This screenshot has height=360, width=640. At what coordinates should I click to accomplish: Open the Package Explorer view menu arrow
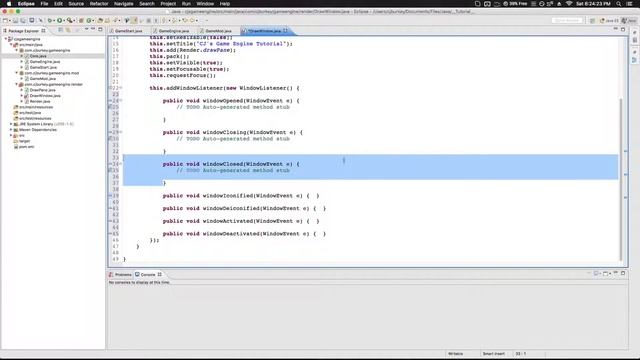[x=86, y=29]
